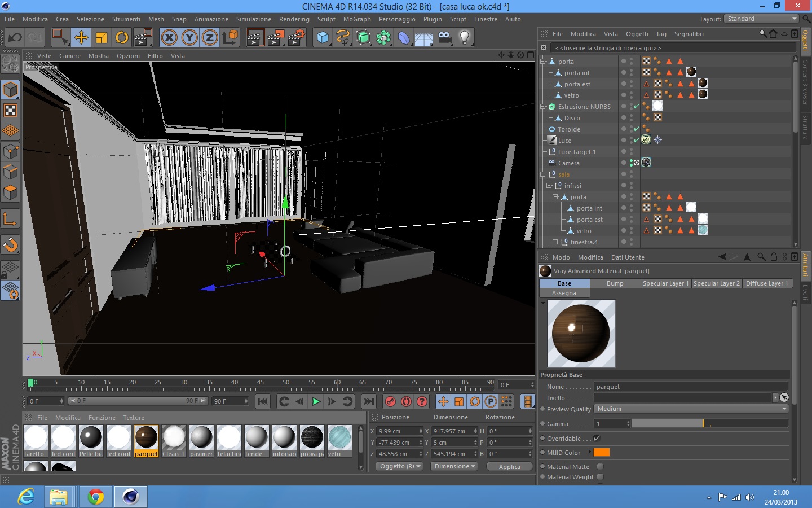The image size is (812, 508).
Task: Click the light bulb Light icon
Action: pyautogui.click(x=464, y=38)
